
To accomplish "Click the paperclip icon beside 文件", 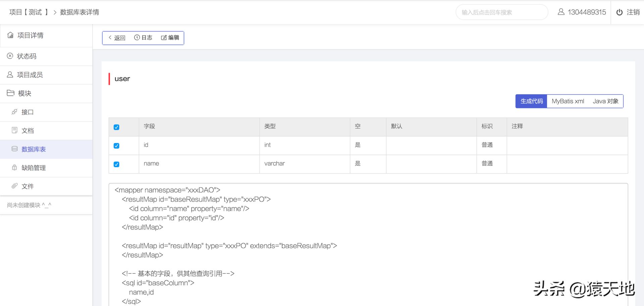I will [14, 186].
